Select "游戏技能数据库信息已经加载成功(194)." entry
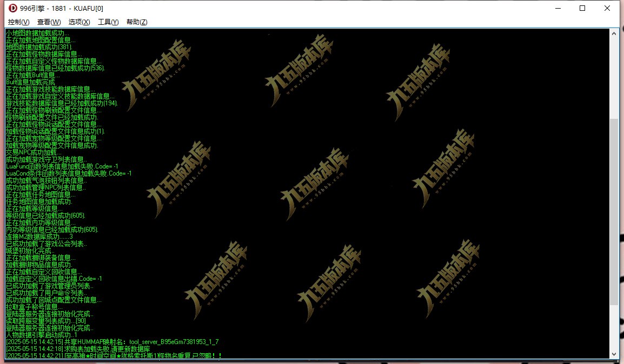This screenshot has height=364, width=624. pos(62,103)
